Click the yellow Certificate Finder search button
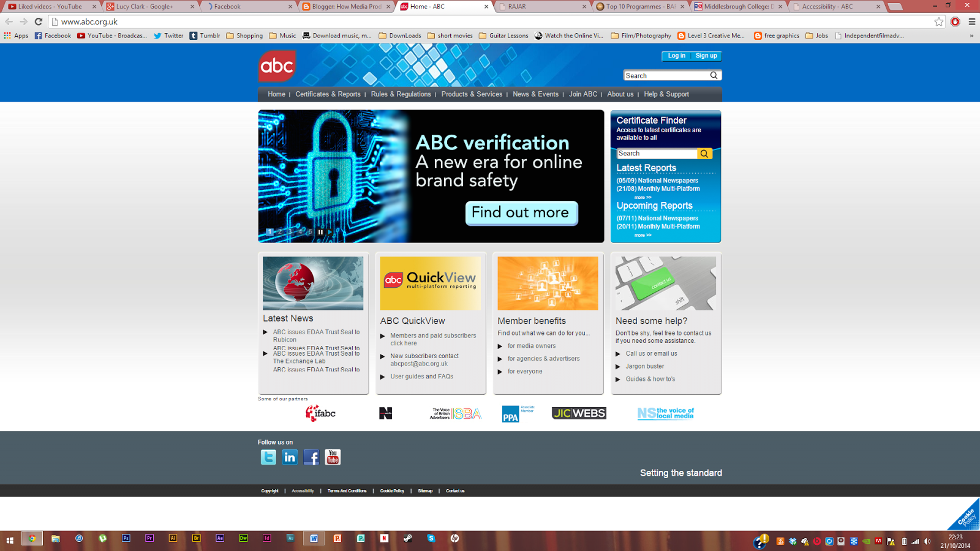Viewport: 980px width, 551px height. coord(704,154)
